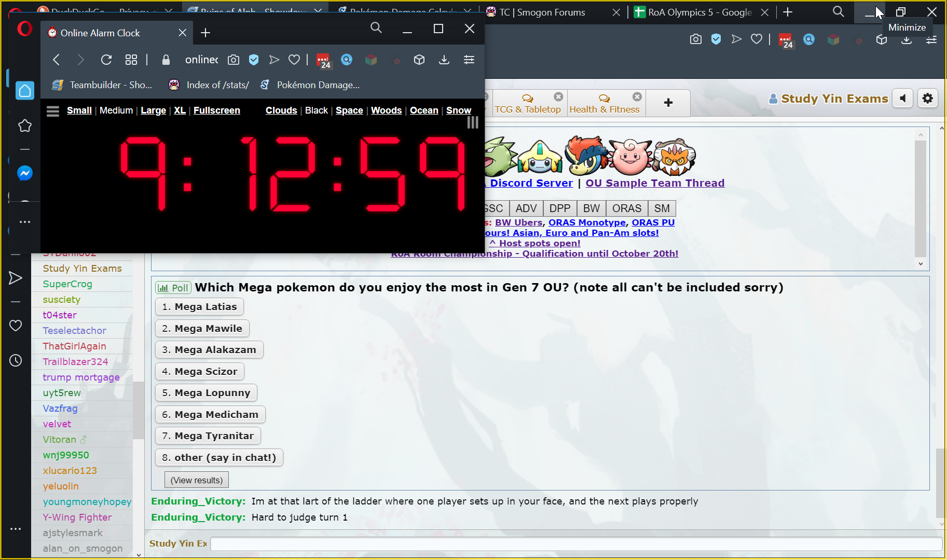Click the heart icon in left sidebar
Viewport: 947px width, 560px height.
[x=16, y=326]
